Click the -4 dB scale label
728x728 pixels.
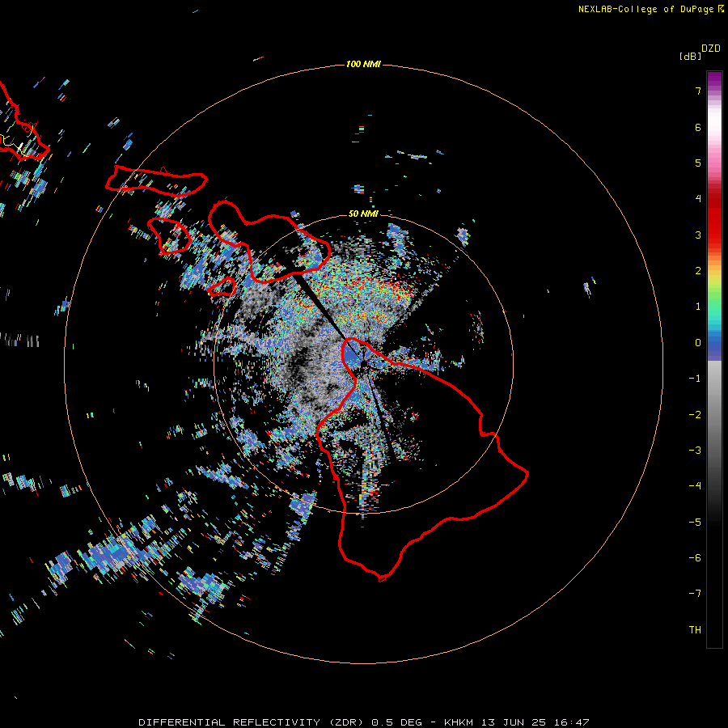coord(695,486)
